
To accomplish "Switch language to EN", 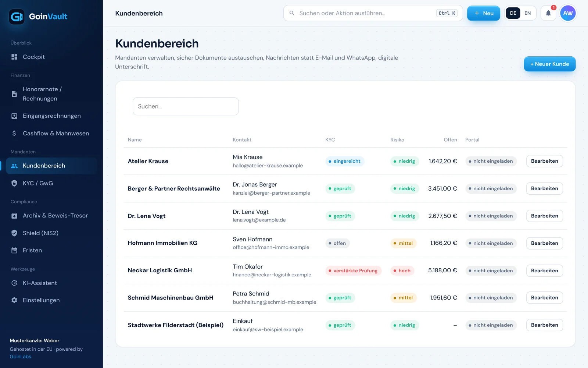I will [x=527, y=13].
